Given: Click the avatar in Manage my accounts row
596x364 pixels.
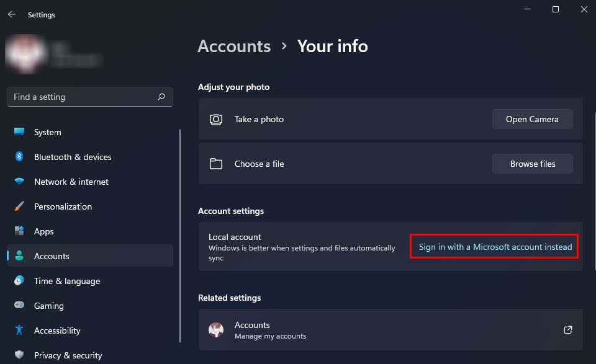Looking at the screenshot, I should (x=216, y=330).
